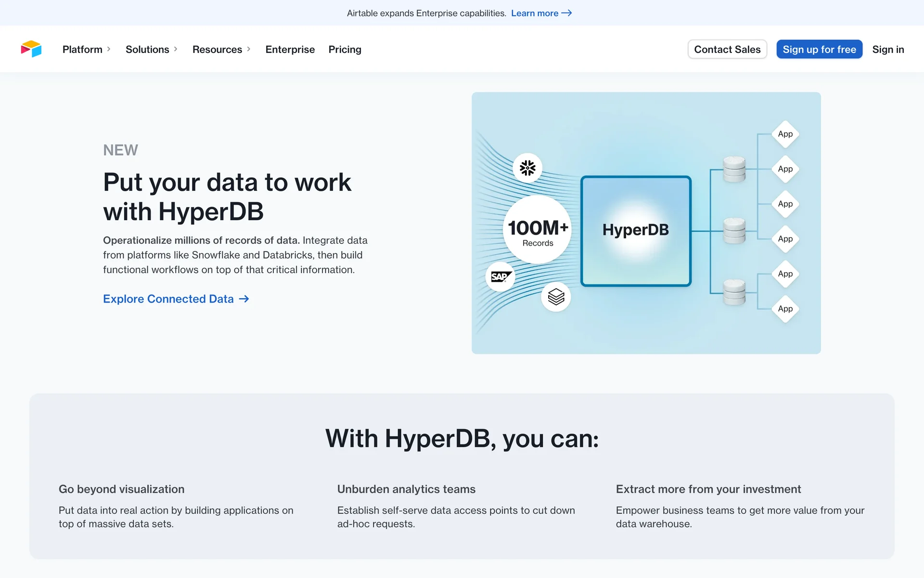Screen dimensions: 924x578
Task: Click the 100M+ Records circle
Action: click(538, 230)
